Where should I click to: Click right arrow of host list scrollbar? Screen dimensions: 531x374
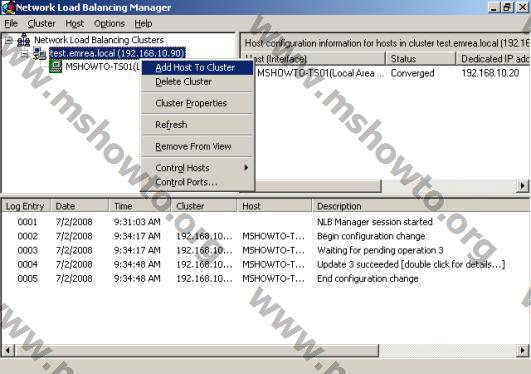(x=523, y=186)
